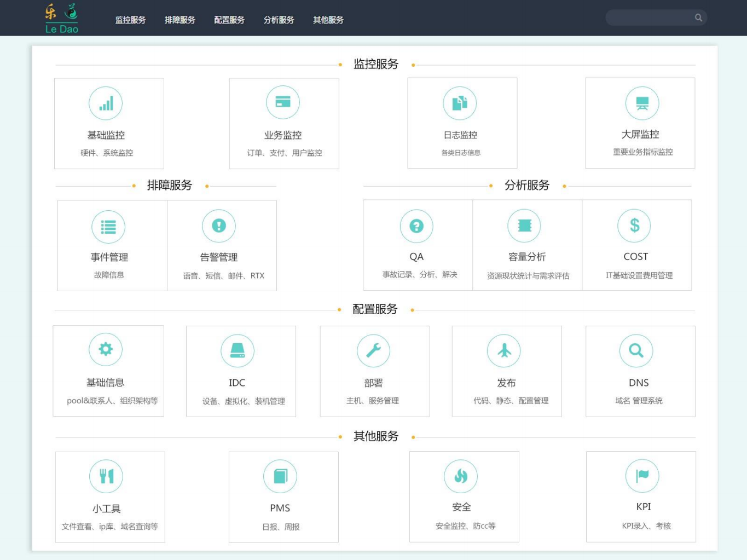Select the IDC hard drive icon
The height and width of the screenshot is (560, 747).
click(x=236, y=350)
